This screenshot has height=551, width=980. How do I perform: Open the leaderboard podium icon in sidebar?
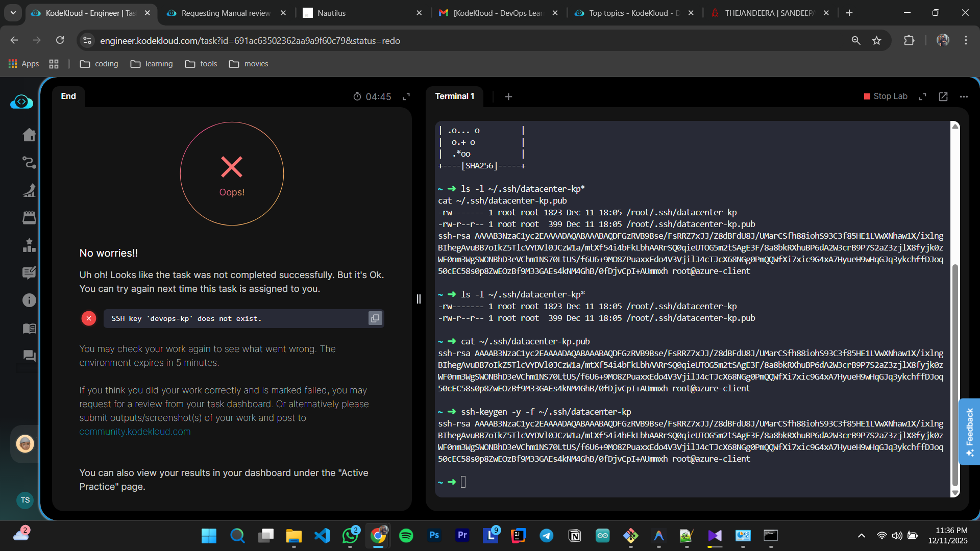click(29, 245)
